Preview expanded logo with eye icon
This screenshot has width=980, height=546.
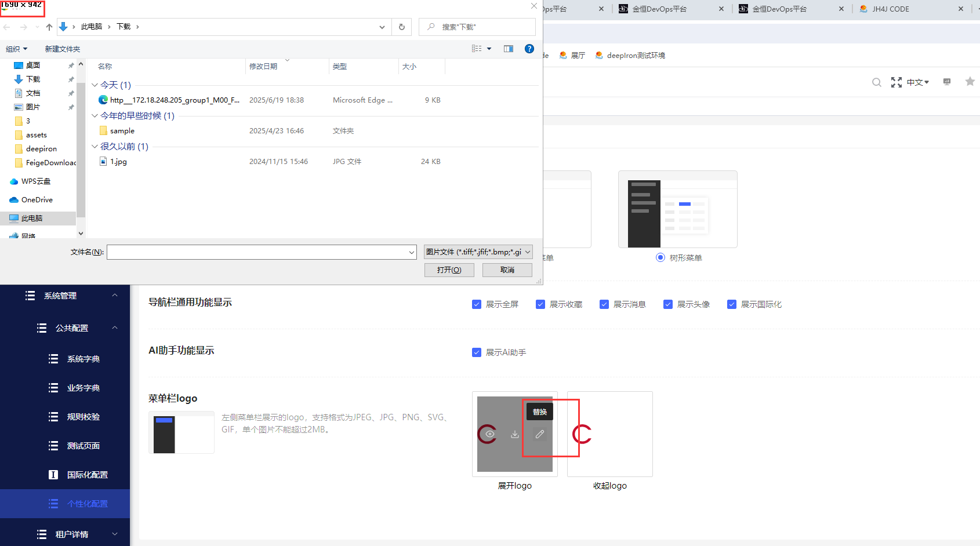click(490, 434)
